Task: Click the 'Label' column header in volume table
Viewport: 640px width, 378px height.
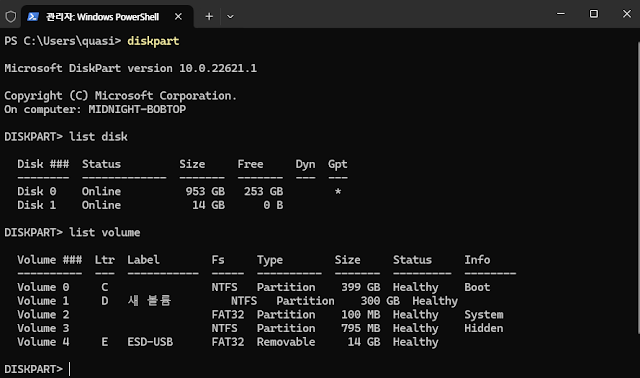Action: coord(144,260)
